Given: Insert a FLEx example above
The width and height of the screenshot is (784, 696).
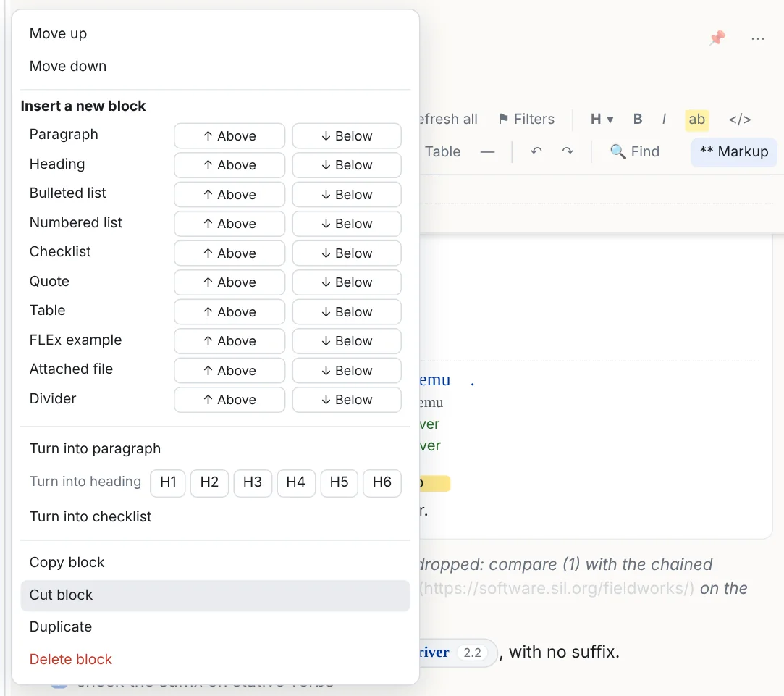Looking at the screenshot, I should point(229,340).
